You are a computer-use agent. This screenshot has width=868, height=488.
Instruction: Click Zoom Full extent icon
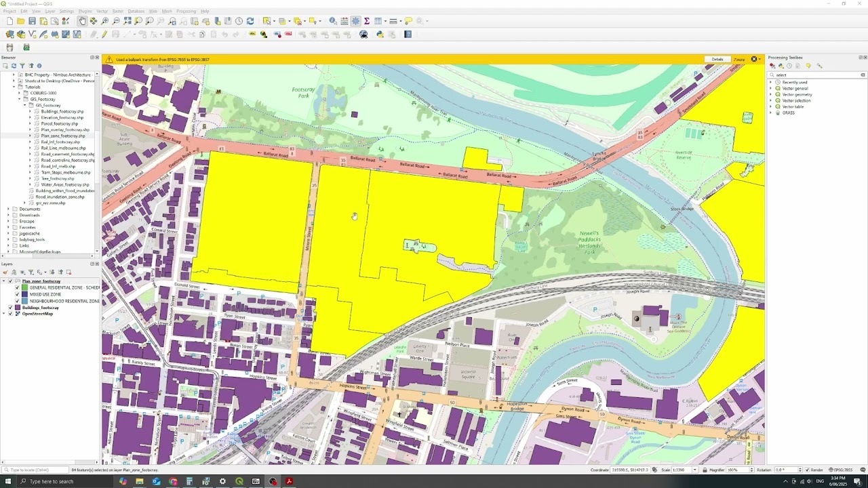tap(127, 21)
